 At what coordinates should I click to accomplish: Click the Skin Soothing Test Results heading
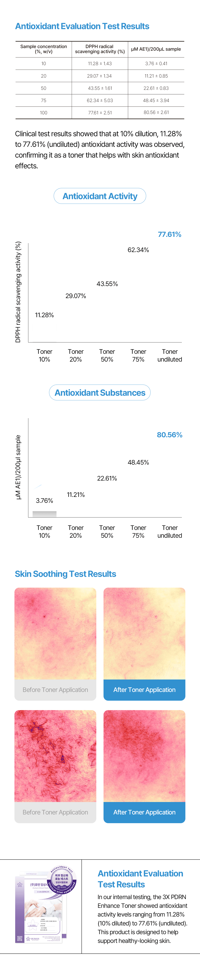click(x=65, y=574)
